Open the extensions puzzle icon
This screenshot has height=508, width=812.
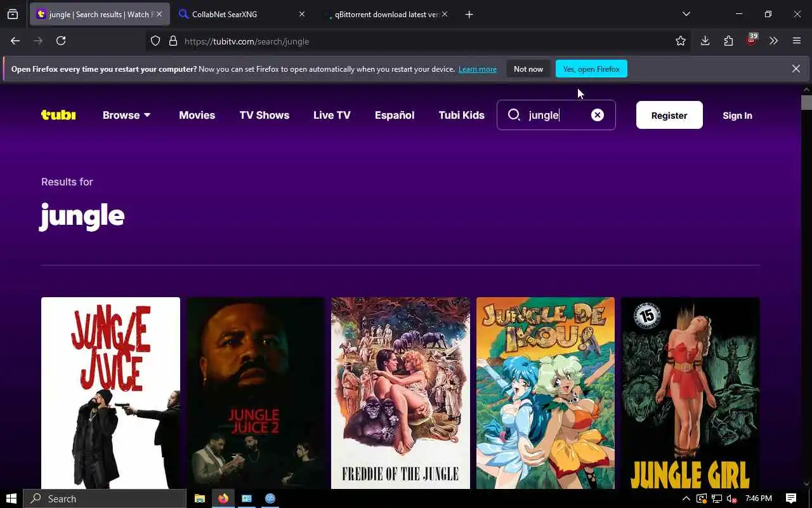pyautogui.click(x=728, y=41)
